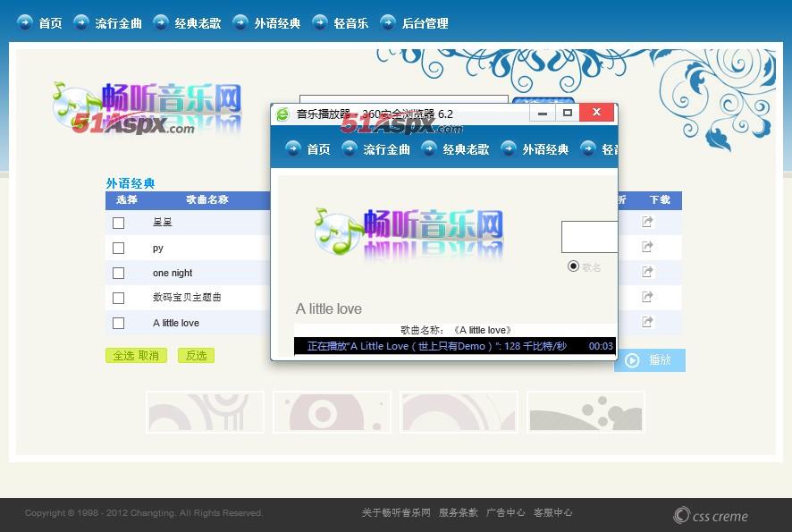This screenshot has width=792, height=532.
Task: Click arrow icon beside main page 轻音乐
Action: click(320, 22)
